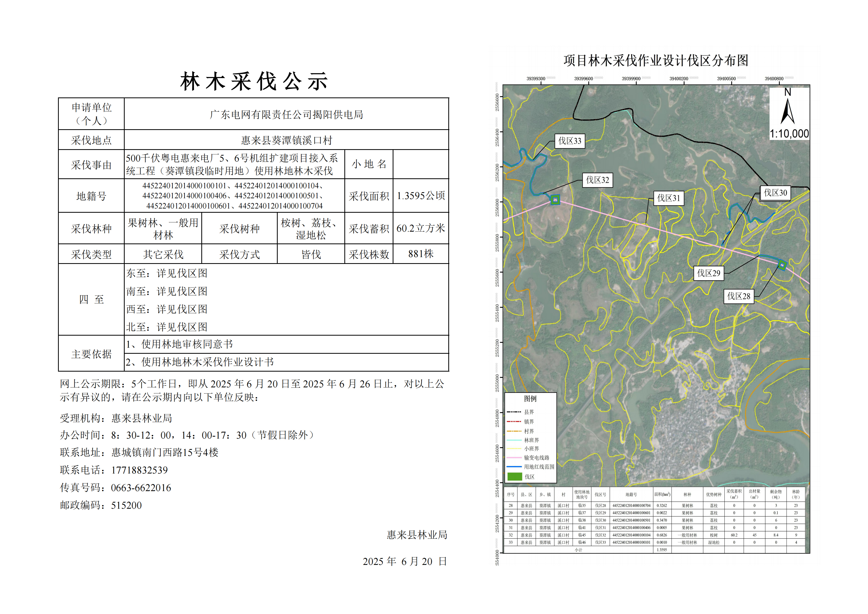This screenshot has height=614, width=868.
Task: Click the legend heading 图例
Action: (530, 398)
